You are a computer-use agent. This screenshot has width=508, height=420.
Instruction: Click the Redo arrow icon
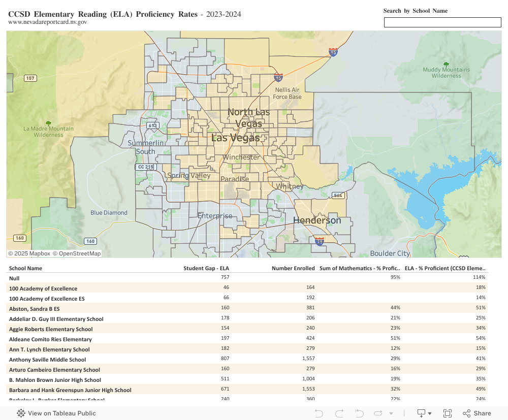tap(339, 413)
